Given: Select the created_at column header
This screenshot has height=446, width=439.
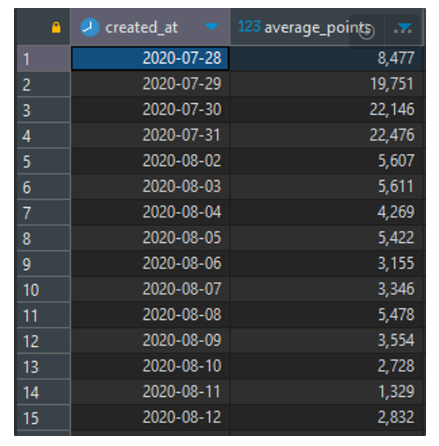Looking at the screenshot, I should [150, 27].
